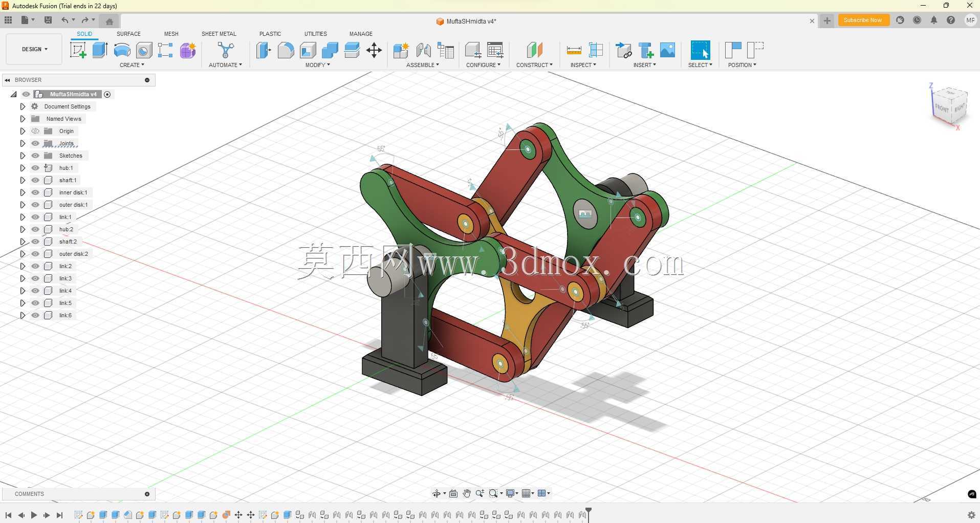Image resolution: width=980 pixels, height=523 pixels.
Task: Select the Create Sketch tool
Action: (x=78, y=50)
